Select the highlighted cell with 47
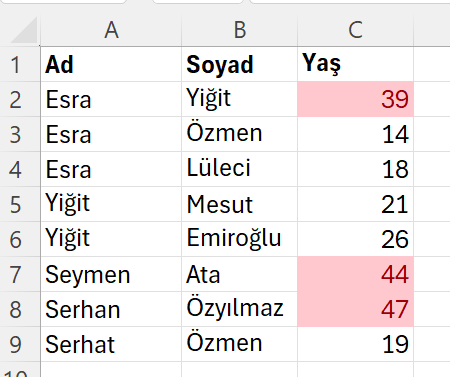Image resolution: width=450 pixels, height=377 pixels. pos(355,309)
